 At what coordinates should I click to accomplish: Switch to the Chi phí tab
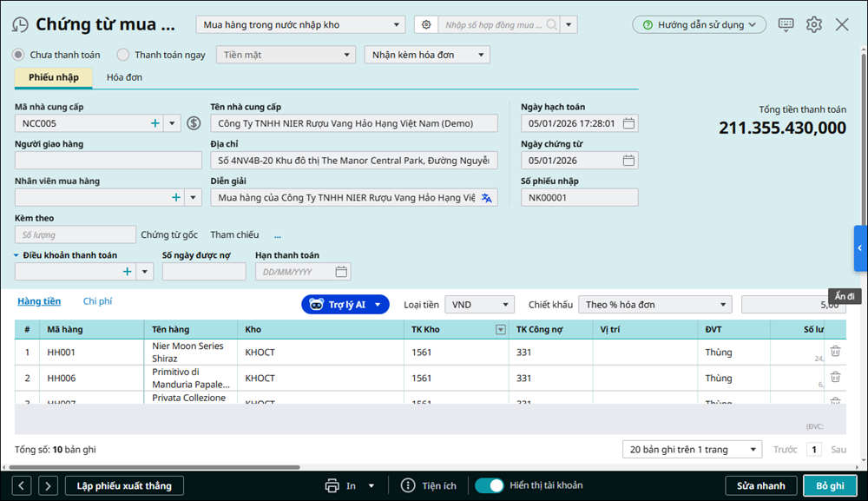coord(97,301)
